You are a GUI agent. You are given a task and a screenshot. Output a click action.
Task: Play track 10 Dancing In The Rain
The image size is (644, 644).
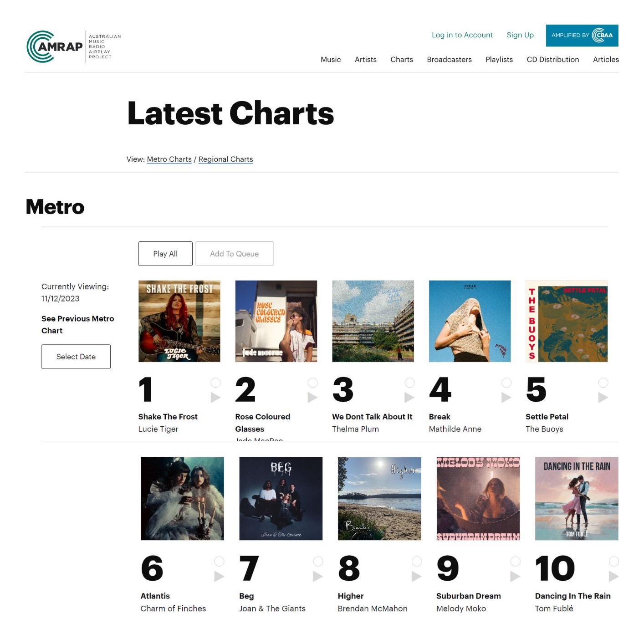613,577
